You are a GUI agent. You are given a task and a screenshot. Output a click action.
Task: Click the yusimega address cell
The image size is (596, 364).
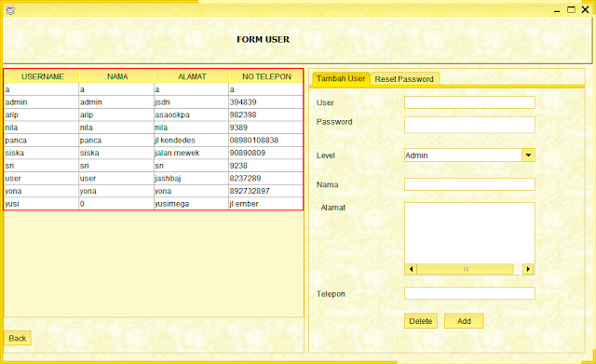point(191,204)
